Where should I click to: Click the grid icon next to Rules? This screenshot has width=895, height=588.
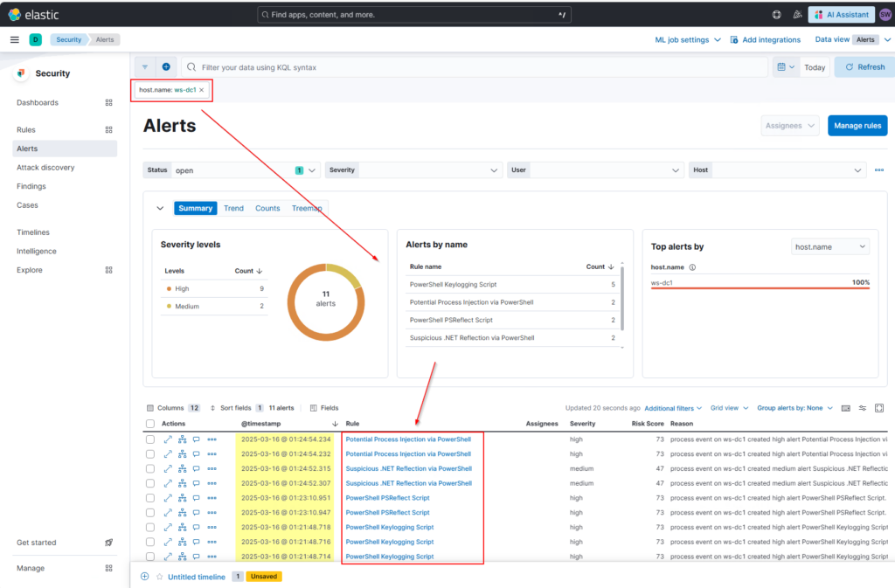click(108, 130)
